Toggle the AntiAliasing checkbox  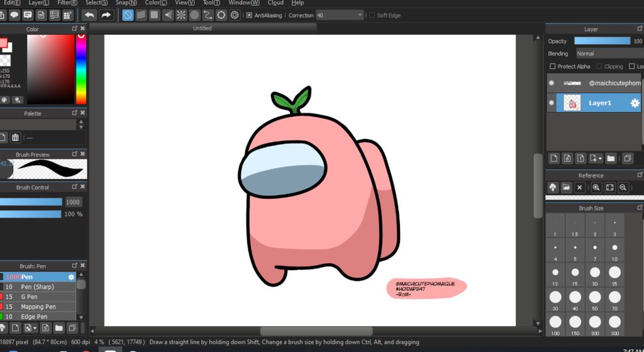[249, 15]
